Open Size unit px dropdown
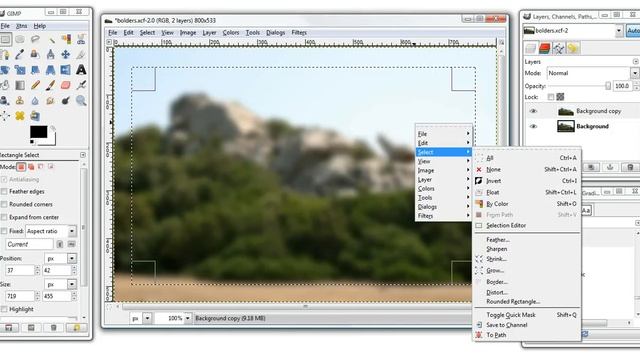 click(72, 284)
